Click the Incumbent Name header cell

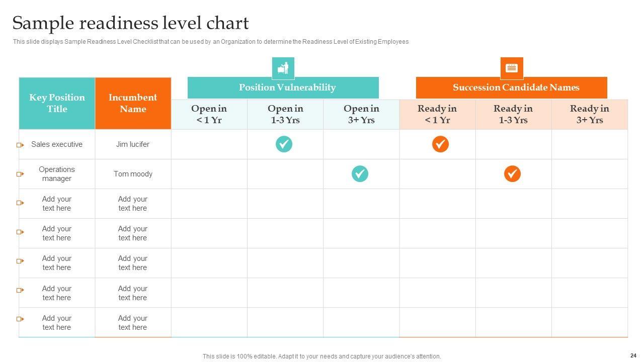pyautogui.click(x=133, y=103)
